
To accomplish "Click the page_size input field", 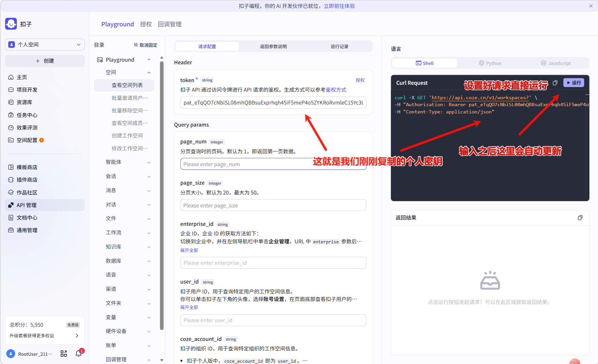I will click(273, 205).
